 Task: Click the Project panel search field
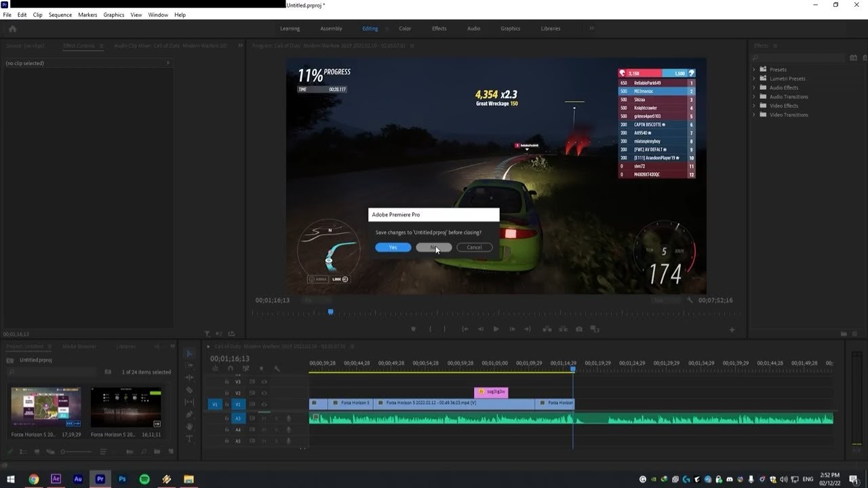53,372
